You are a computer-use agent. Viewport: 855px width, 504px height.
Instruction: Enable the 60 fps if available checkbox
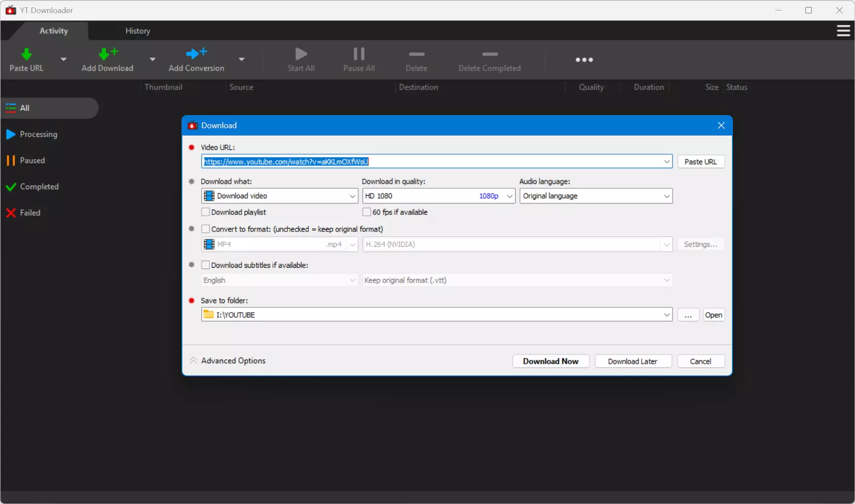click(x=366, y=212)
